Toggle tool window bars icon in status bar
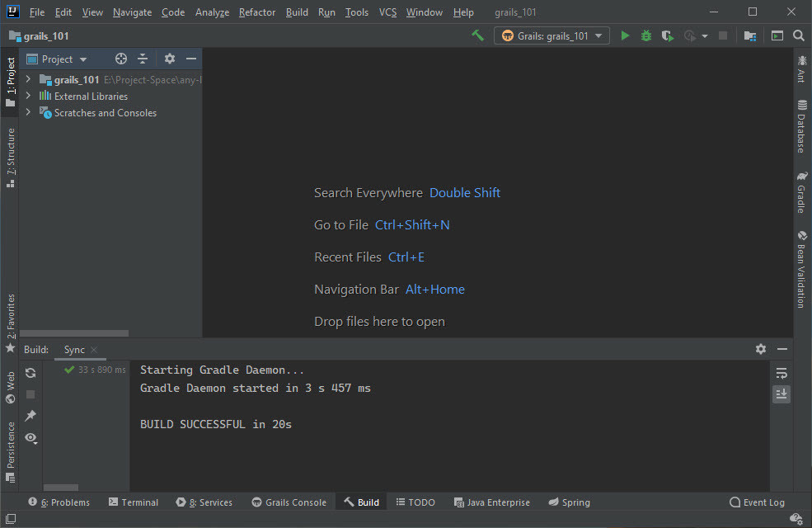This screenshot has width=812, height=528. click(x=11, y=519)
